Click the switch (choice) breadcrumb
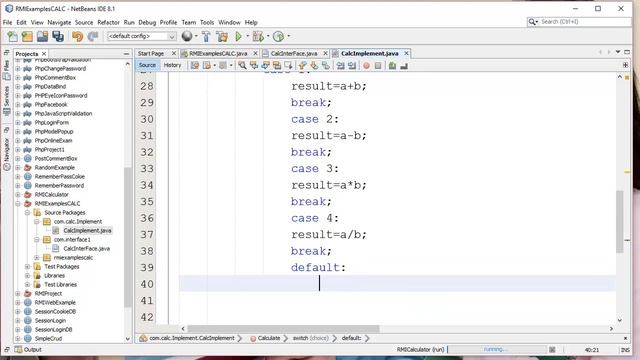The image size is (640, 360). (x=310, y=338)
